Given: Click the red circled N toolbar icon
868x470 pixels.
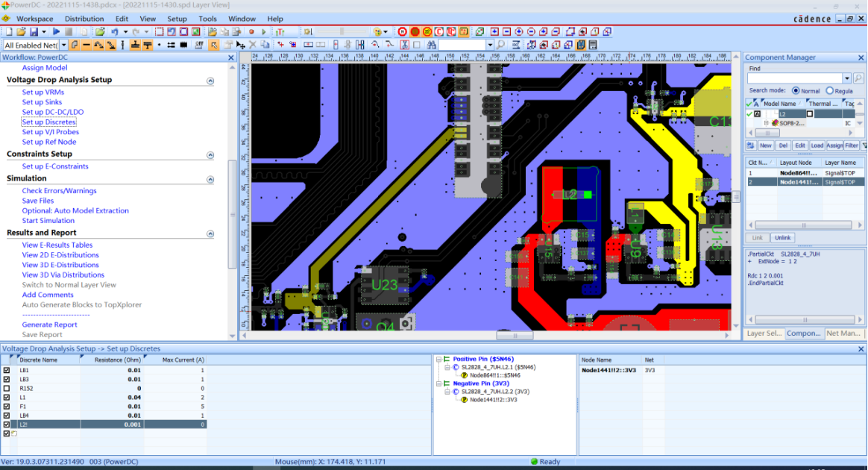Looking at the screenshot, I should click(x=403, y=31).
